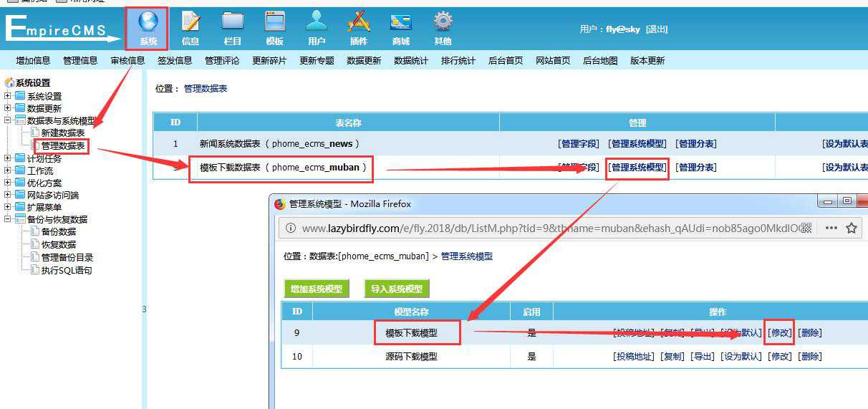Bookmark this page with the star icon
The width and height of the screenshot is (868, 409).
pos(852,228)
